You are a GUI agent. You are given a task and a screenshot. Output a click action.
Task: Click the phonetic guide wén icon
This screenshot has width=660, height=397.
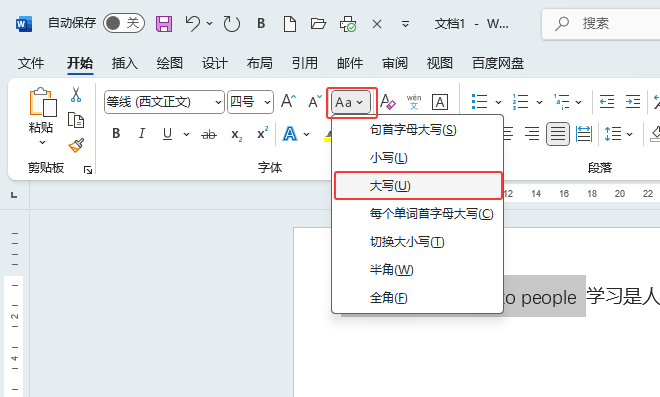click(414, 102)
